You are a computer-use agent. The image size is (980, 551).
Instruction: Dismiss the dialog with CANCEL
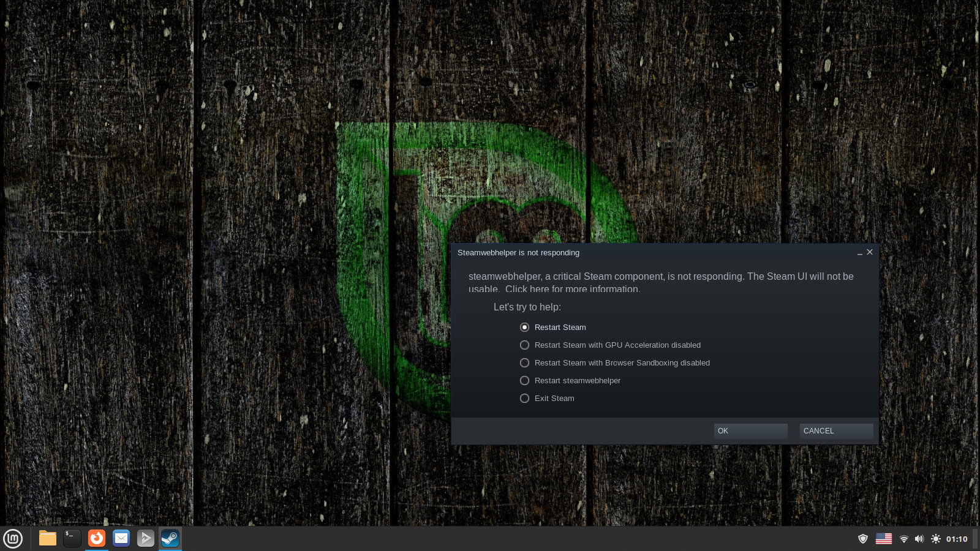click(x=836, y=431)
